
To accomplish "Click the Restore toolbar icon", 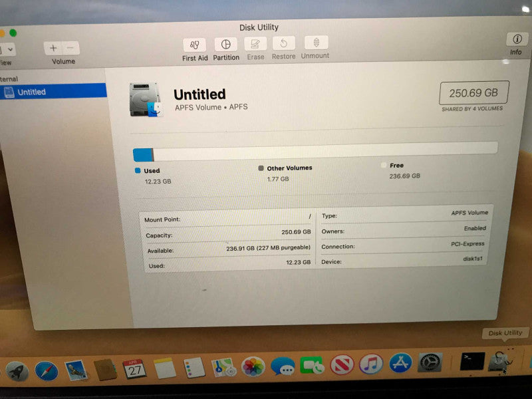I will (x=284, y=43).
